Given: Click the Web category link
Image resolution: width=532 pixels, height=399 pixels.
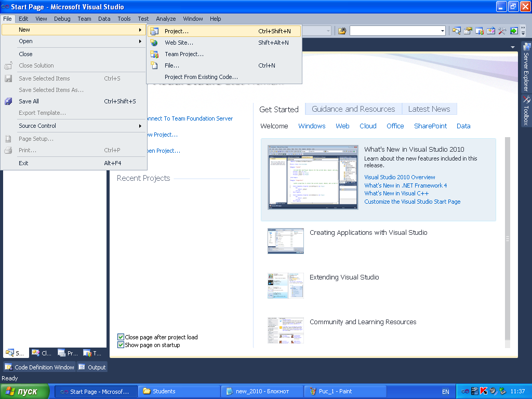Looking at the screenshot, I should (342, 126).
